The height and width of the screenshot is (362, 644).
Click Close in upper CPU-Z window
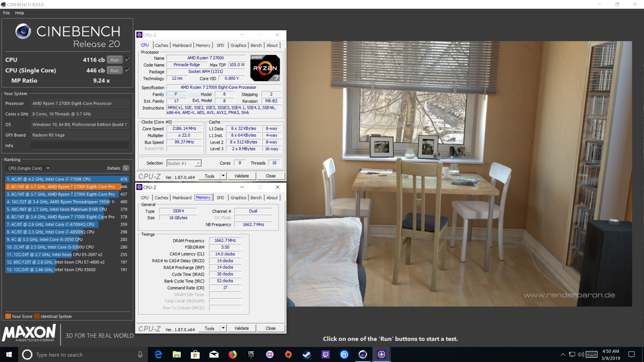(271, 176)
